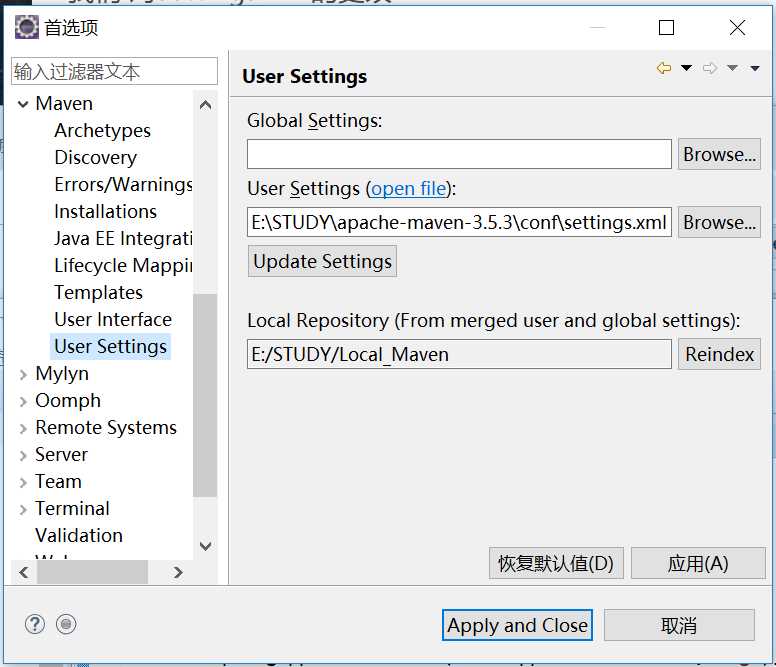Click the tree scroll left arrow
The width and height of the screenshot is (776, 667).
click(x=24, y=572)
